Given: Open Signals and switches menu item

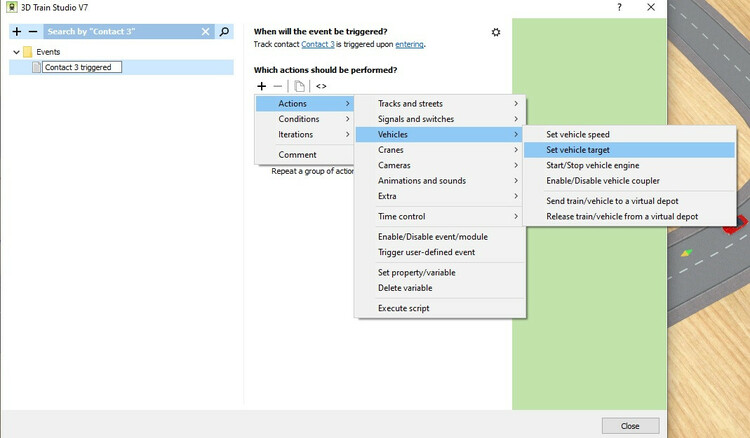Looking at the screenshot, I should 440,119.
